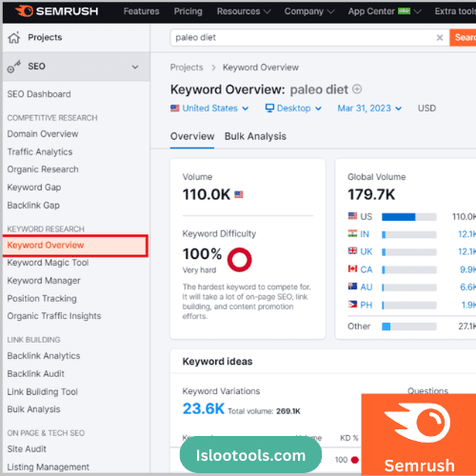Viewport: 476px width, 476px height.
Task: Click the orange Search button
Action: [463, 37]
